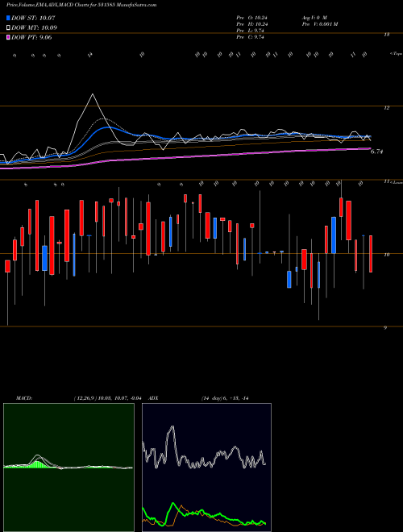Click the 'Pre H: 10.24' value

[251, 24]
